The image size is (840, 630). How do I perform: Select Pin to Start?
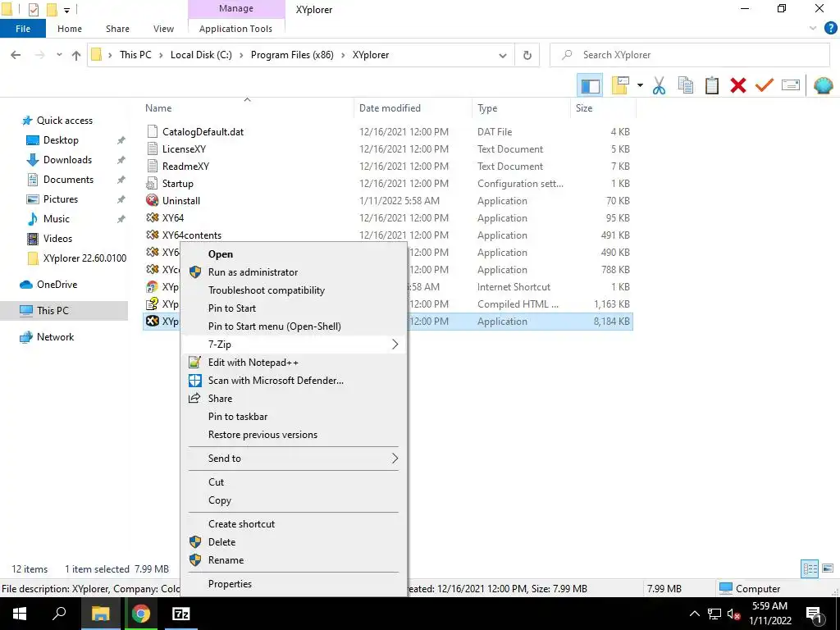[294, 308]
